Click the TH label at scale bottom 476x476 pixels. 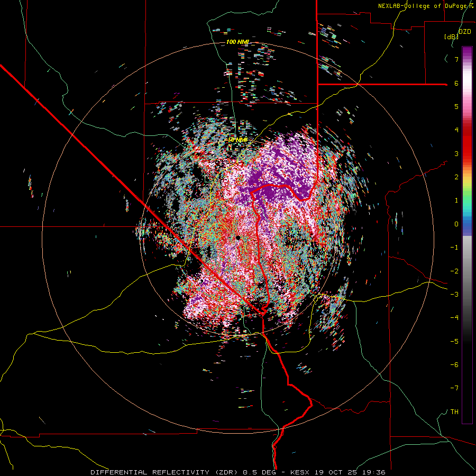[x=454, y=411]
